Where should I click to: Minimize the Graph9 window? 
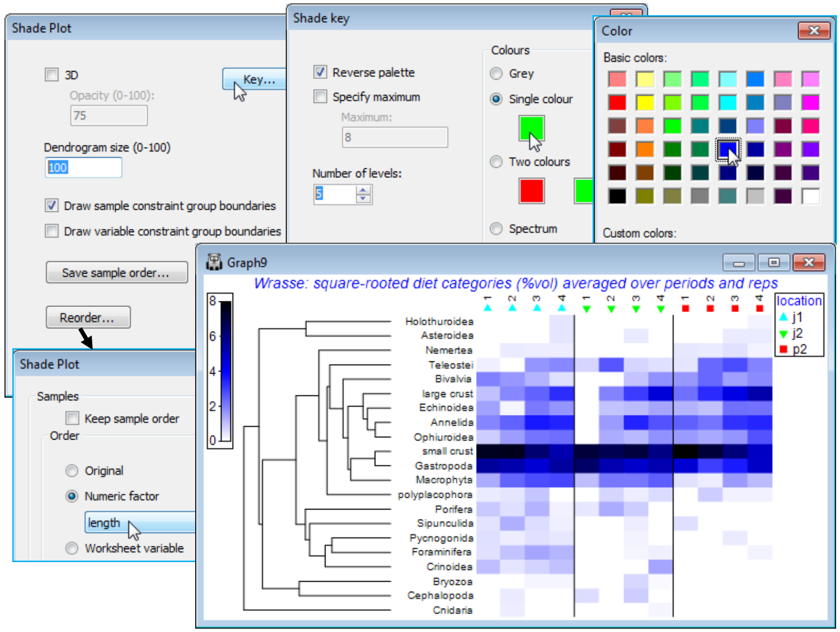pos(739,262)
